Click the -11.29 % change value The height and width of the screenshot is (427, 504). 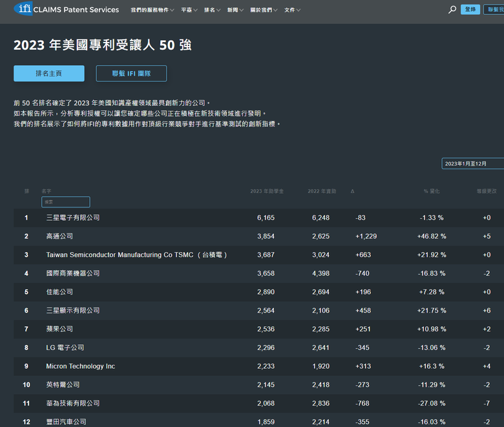432,385
